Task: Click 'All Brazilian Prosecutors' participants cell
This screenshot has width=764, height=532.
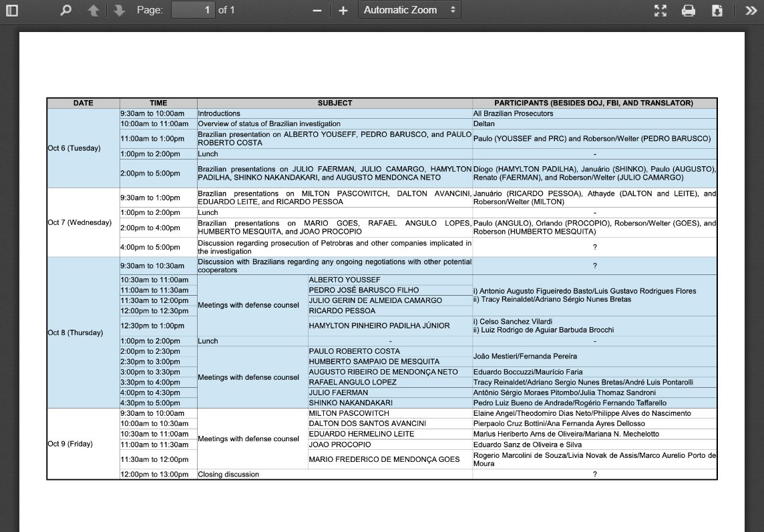Action: pyautogui.click(x=594, y=113)
